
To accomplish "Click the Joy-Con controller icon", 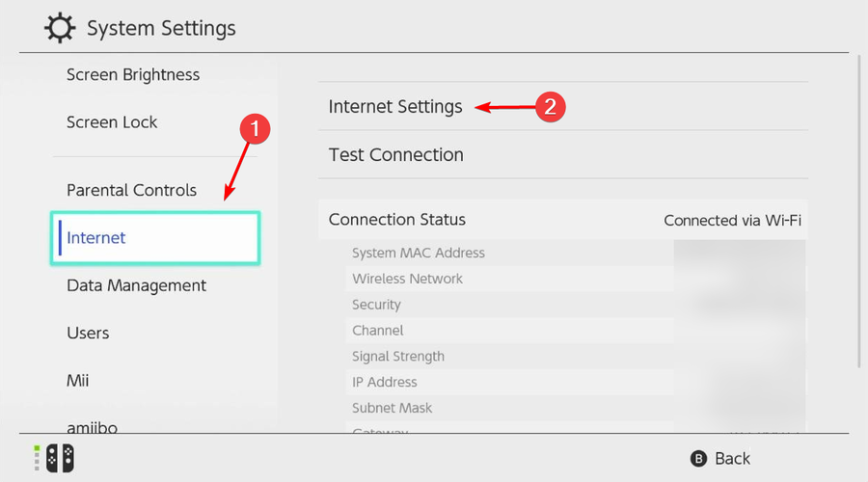I will 54,458.
